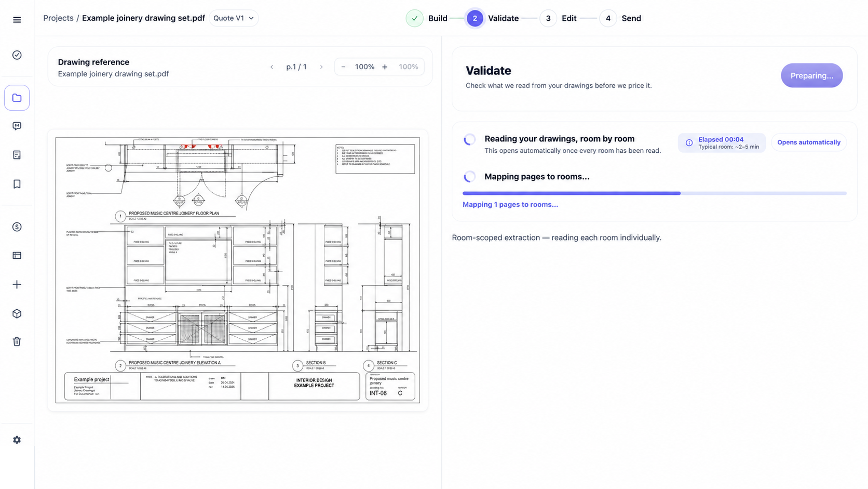868x489 pixels.
Task: Zoom in the drawing with plus
Action: [385, 67]
